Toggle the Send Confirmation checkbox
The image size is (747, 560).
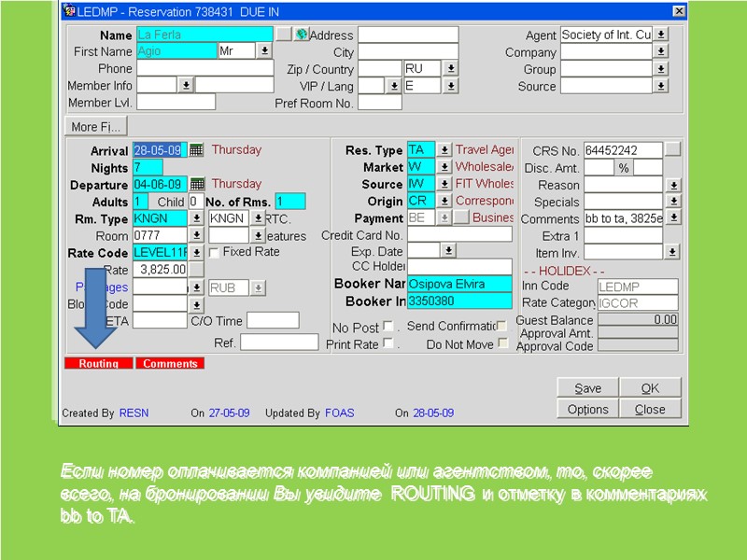coord(502,326)
